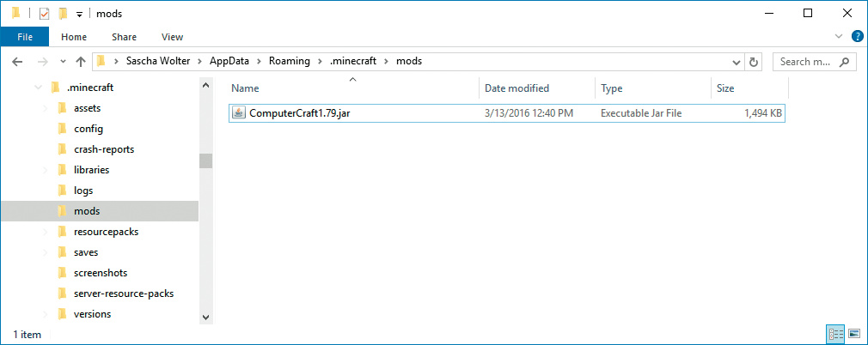The image size is (868, 345).
Task: Click Sascha Wolter in address bar
Action: (156, 62)
